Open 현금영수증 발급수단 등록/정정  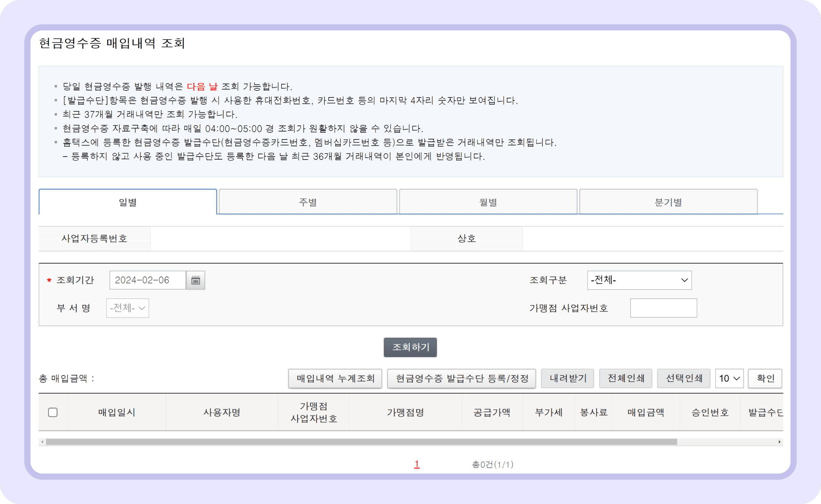(461, 379)
